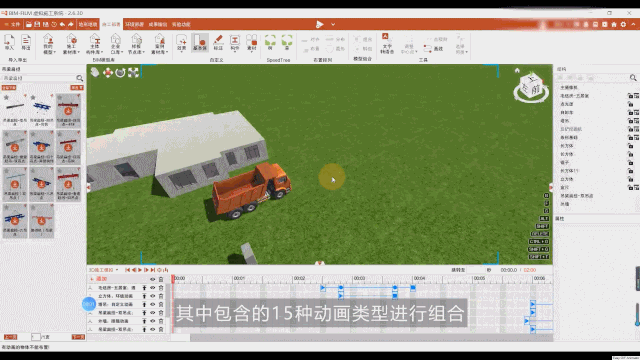Click the search magnifier in right structure panel
This screenshot has height=360, width=640.
pyautogui.click(x=633, y=78)
